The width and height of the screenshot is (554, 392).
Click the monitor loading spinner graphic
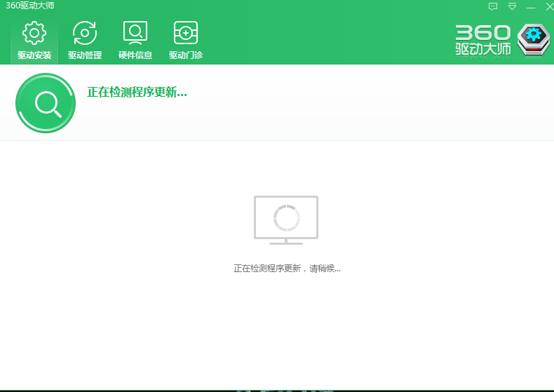(x=286, y=220)
